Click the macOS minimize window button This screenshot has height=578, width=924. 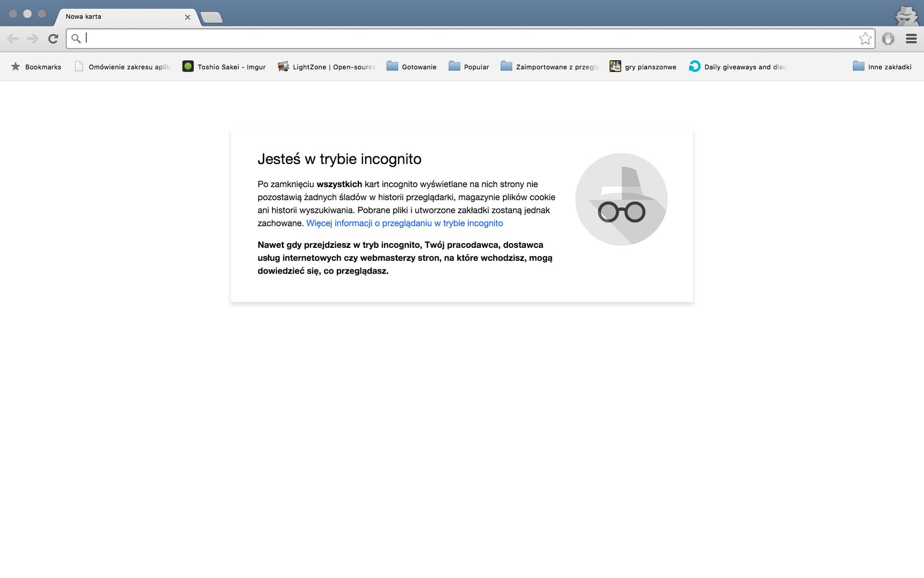tap(27, 14)
